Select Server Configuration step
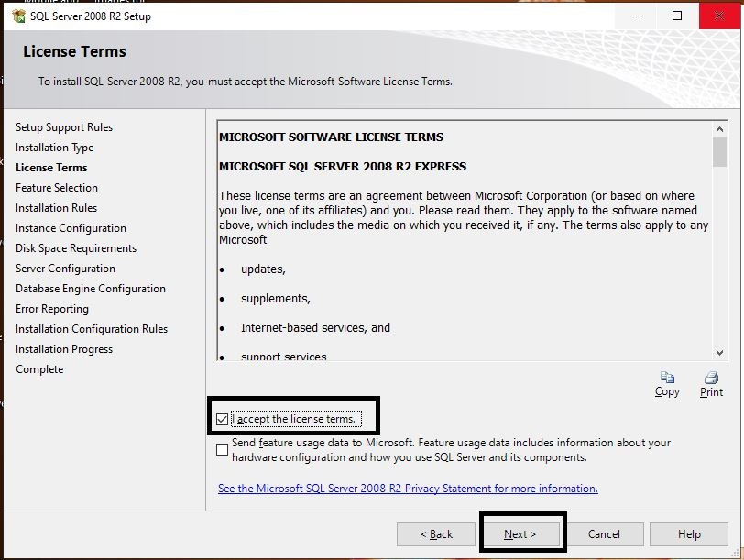The width and height of the screenshot is (744, 560). point(65,269)
